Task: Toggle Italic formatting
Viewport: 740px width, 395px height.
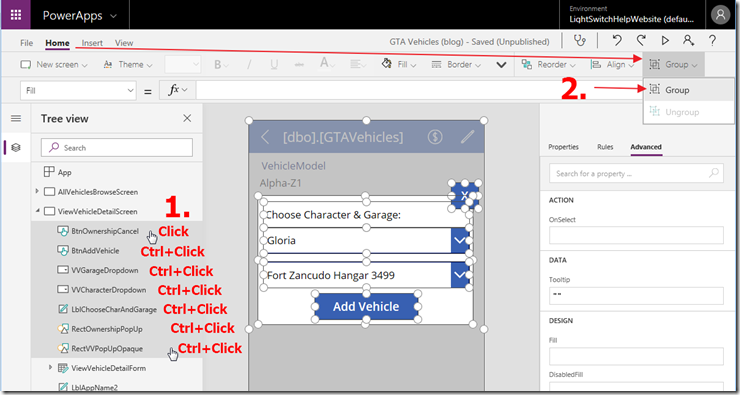Action: click(250, 65)
